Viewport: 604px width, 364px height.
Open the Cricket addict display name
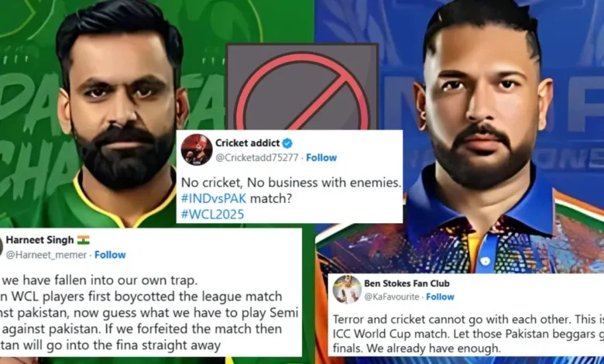point(247,143)
